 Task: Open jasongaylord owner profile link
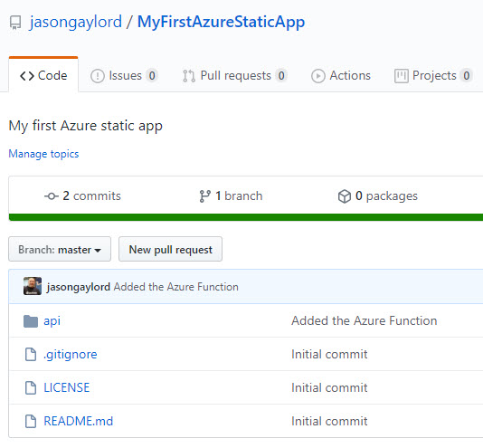tap(76, 23)
